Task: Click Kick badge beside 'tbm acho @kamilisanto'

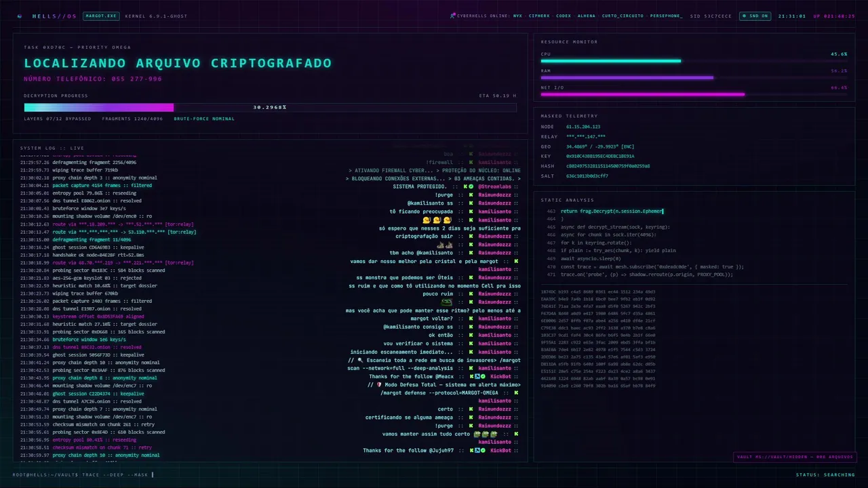Action: pos(471,253)
